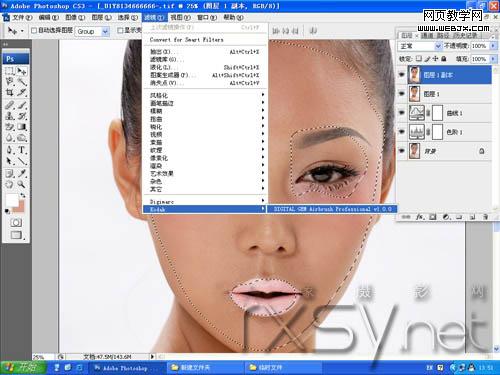Open the View menu
Screen dimensions: 500x375
pyautogui.click(x=180, y=17)
